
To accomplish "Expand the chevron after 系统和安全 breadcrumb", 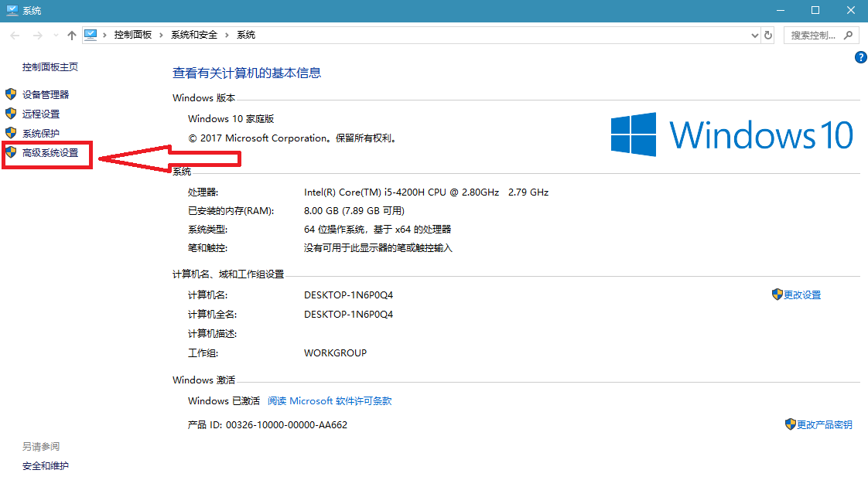I will tap(227, 36).
